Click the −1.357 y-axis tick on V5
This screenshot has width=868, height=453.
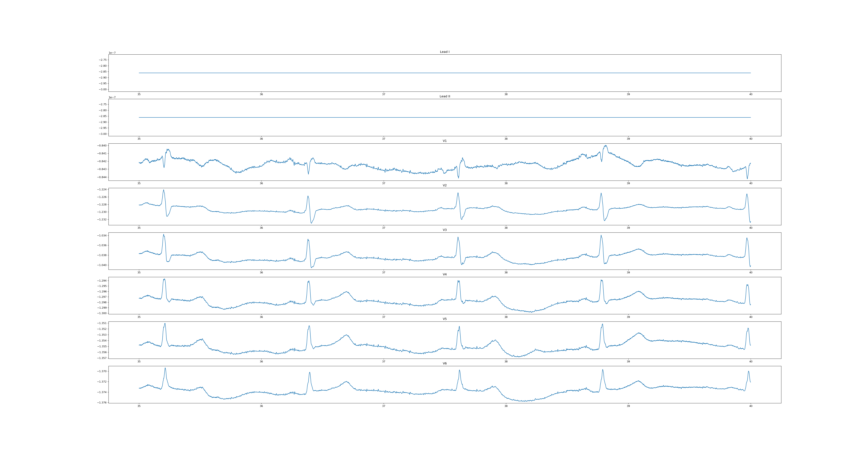click(x=102, y=358)
